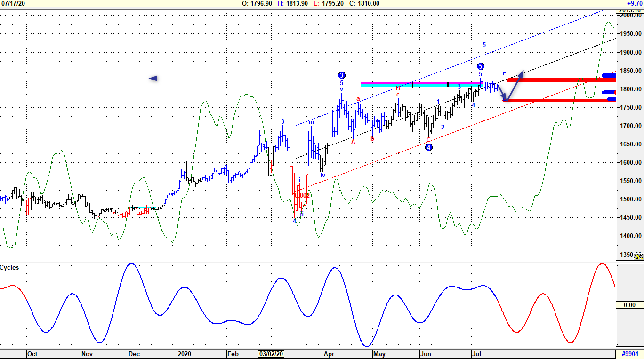644x359 pixels.
Task: Click the Jul label on the time axis
Action: click(477, 354)
